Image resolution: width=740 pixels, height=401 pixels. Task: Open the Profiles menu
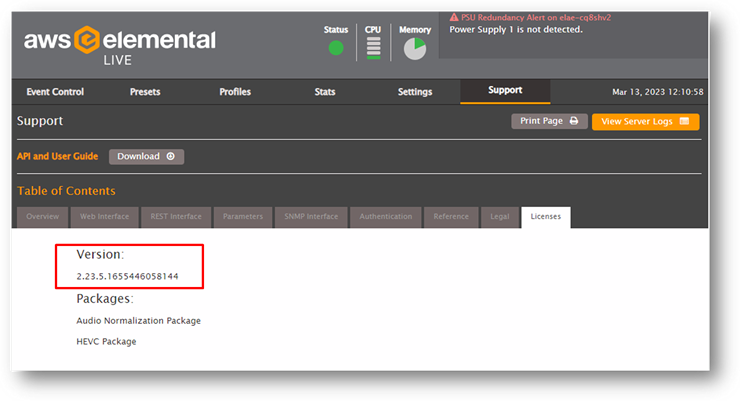pos(235,92)
